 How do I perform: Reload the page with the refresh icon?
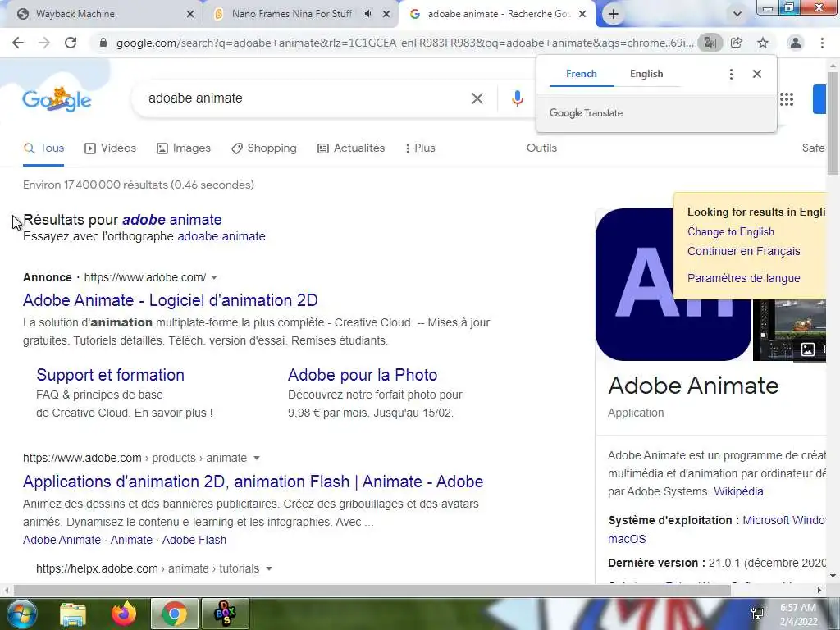[71, 43]
